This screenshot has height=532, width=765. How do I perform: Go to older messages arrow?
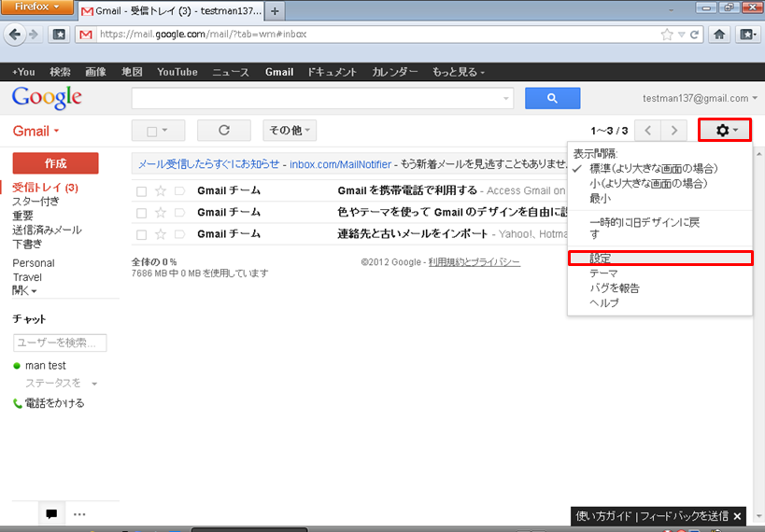tap(673, 130)
